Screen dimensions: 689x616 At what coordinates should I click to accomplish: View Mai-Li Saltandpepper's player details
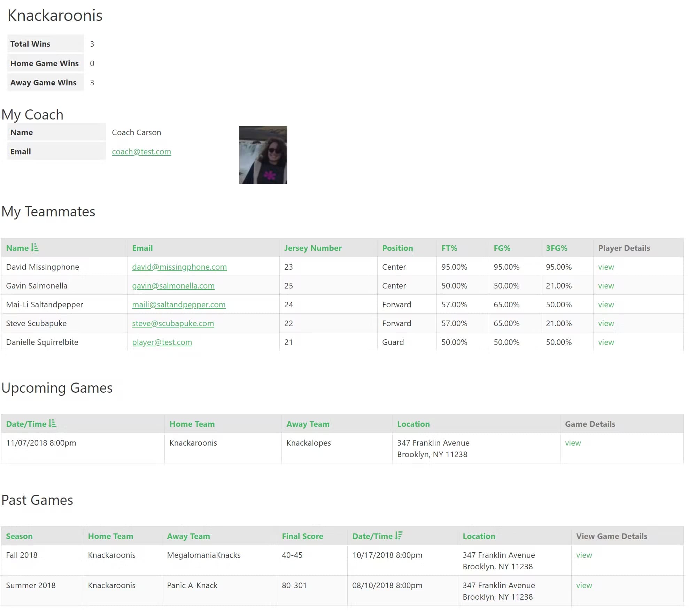606,305
